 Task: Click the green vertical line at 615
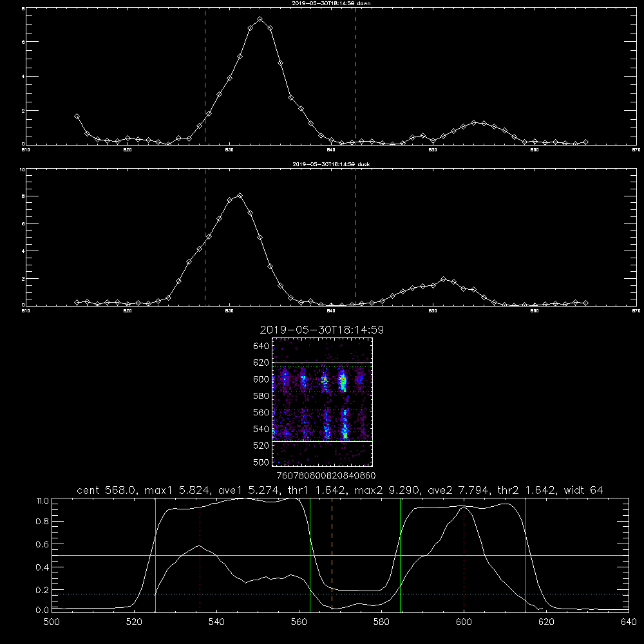point(526,554)
